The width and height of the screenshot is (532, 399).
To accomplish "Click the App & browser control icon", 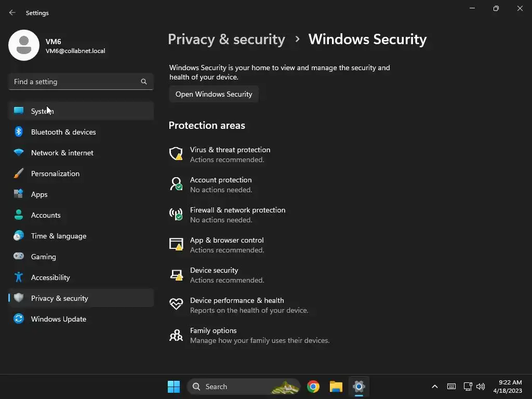I will tap(176, 244).
